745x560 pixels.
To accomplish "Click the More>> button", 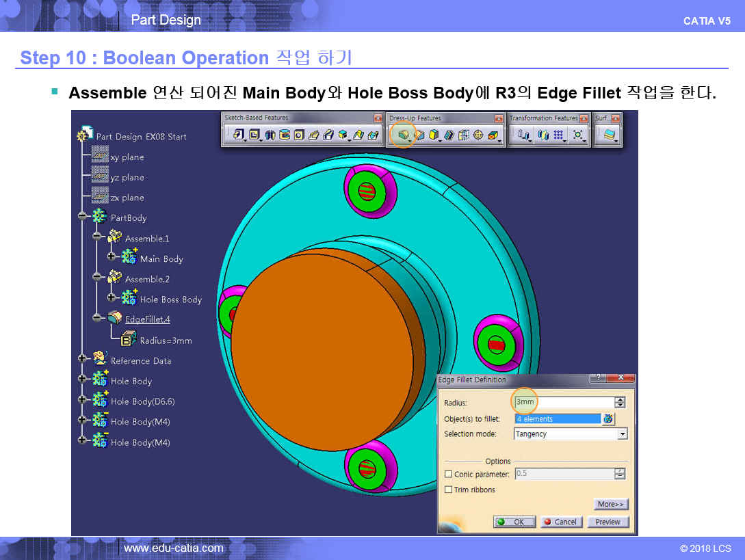I will [x=610, y=505].
